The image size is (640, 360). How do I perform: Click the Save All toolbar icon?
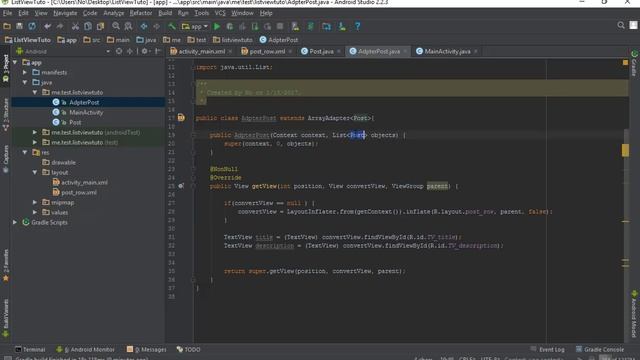click(x=19, y=26)
